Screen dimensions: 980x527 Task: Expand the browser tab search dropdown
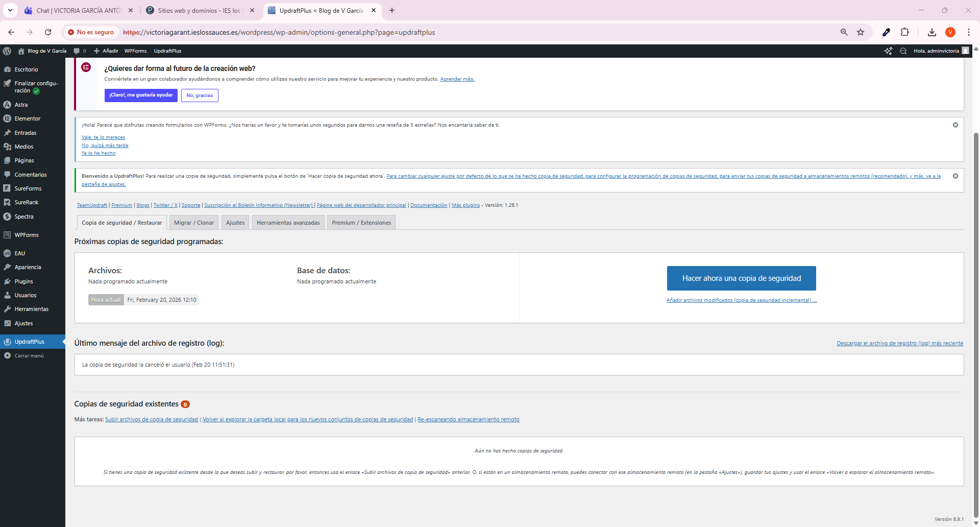pyautogui.click(x=10, y=10)
